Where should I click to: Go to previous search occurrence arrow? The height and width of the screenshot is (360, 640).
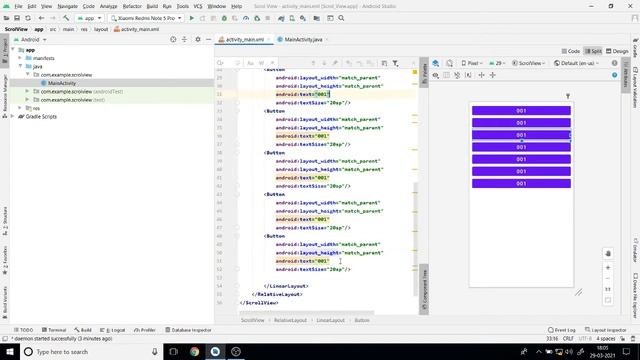(313, 63)
